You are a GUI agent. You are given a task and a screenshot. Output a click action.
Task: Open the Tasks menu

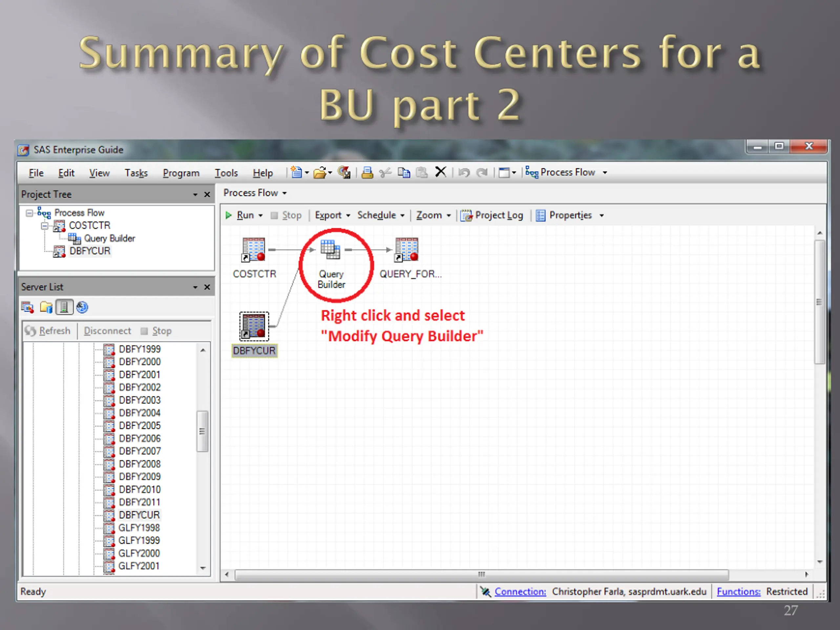point(136,173)
